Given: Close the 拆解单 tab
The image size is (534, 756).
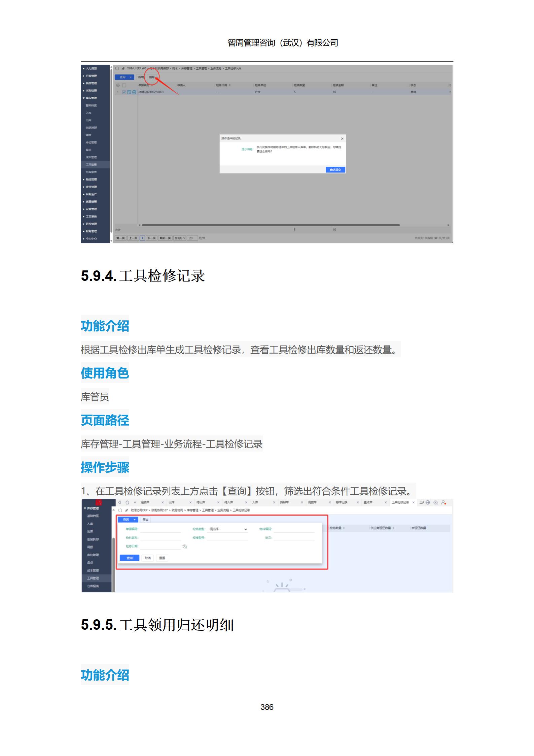Looking at the screenshot, I should pyautogui.click(x=302, y=502).
